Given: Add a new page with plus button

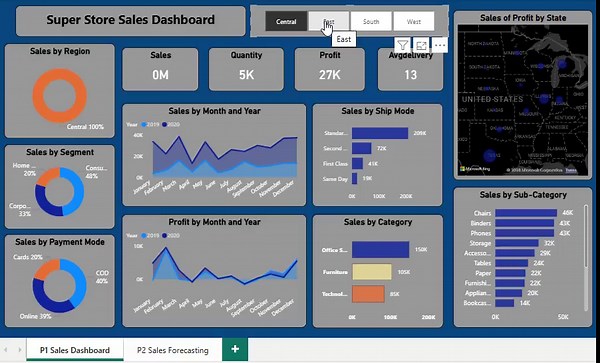Looking at the screenshot, I should click(x=235, y=349).
